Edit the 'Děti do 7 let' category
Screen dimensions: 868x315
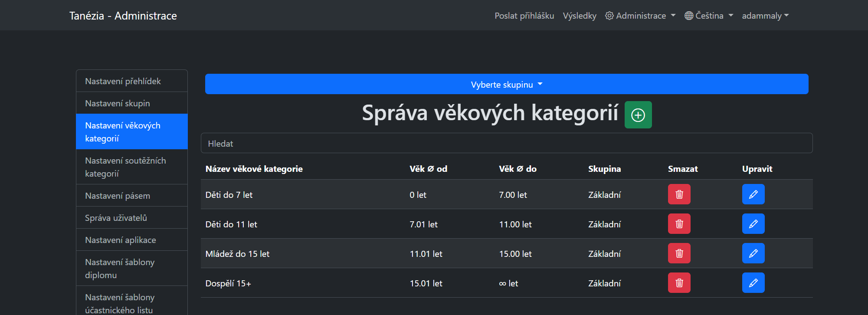pos(753,194)
